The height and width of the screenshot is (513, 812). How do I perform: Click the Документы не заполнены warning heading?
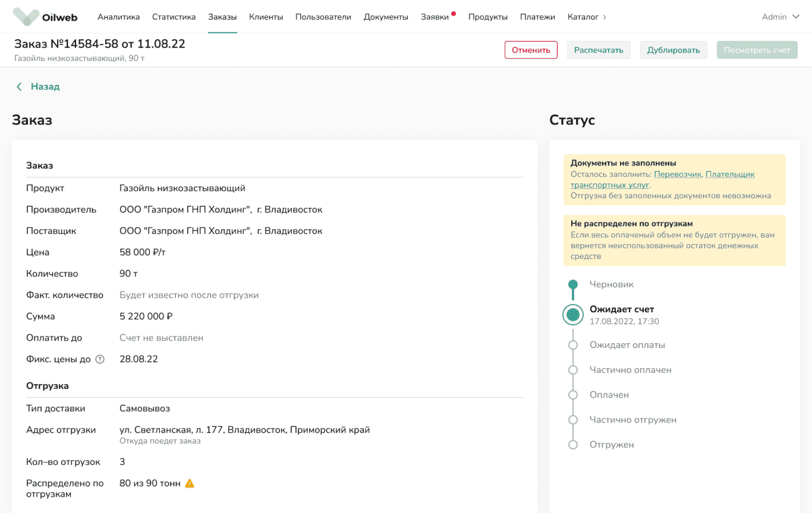click(x=623, y=163)
